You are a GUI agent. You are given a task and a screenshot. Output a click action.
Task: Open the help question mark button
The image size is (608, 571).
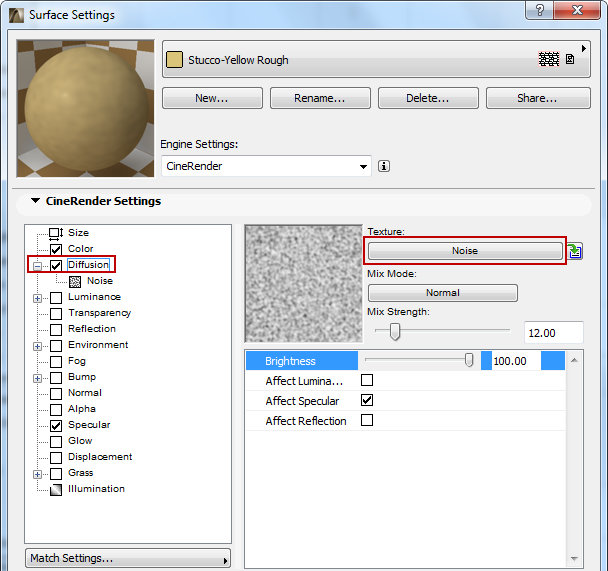coord(540,10)
